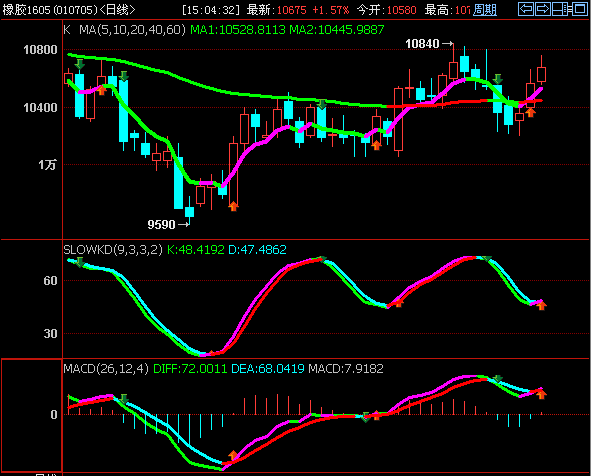Viewport: 591px width, 476px height.
Task: Maximize chart with the full-window icon
Action: 580,9
